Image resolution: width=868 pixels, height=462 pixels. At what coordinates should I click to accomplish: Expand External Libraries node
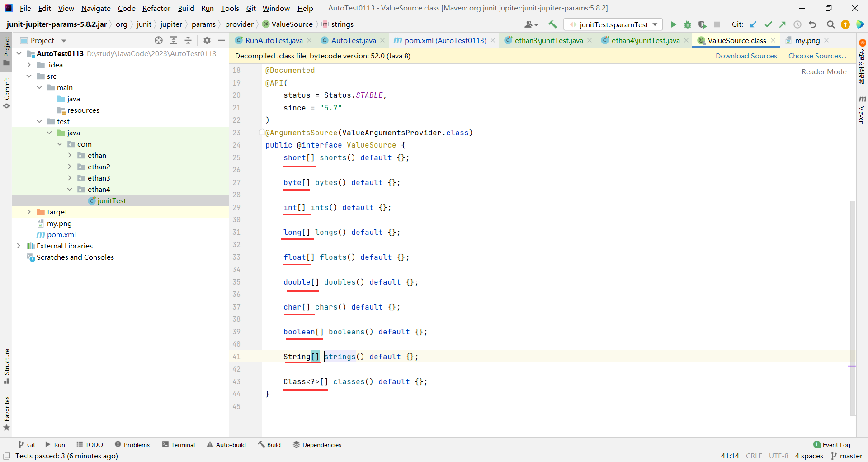click(x=19, y=246)
